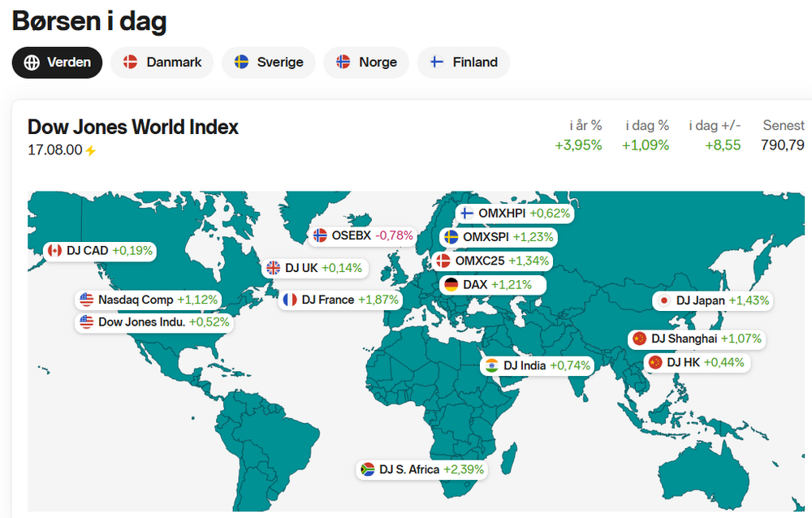Click the US flag on Nasdaq Comp label
This screenshot has width=812, height=518.
coord(87,300)
